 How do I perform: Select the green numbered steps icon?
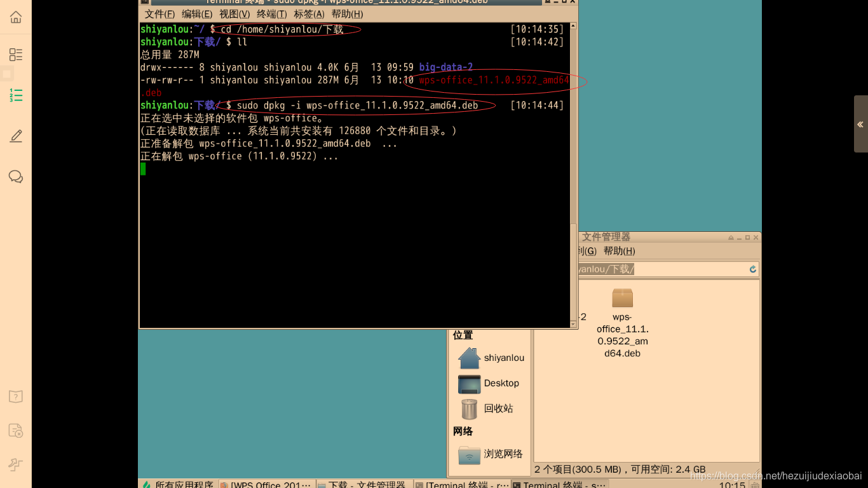16,95
